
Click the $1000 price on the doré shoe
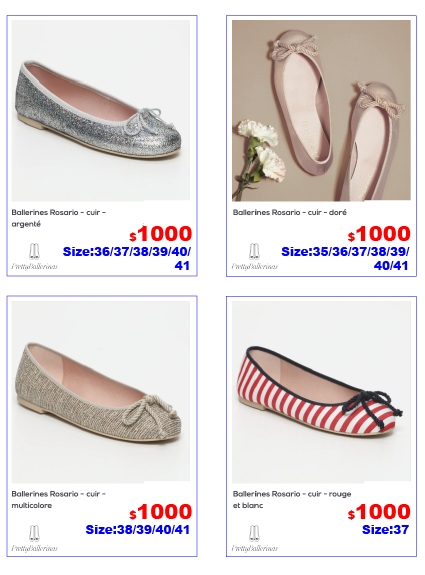coord(379,234)
